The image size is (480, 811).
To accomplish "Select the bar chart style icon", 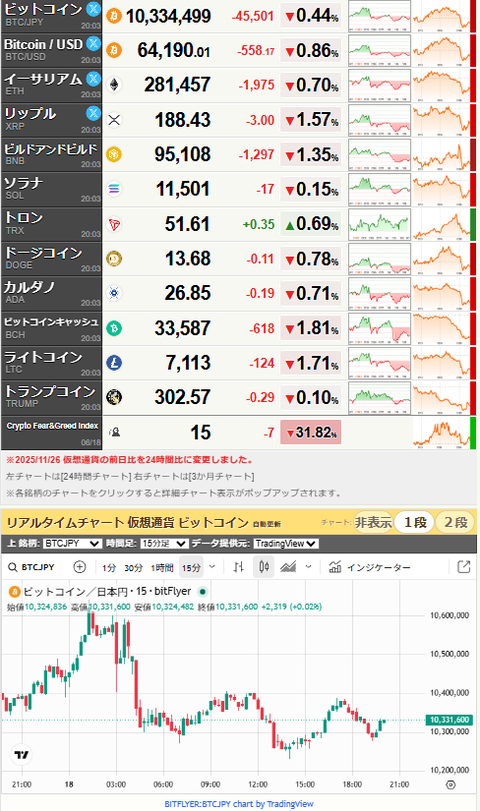I will click(238, 567).
